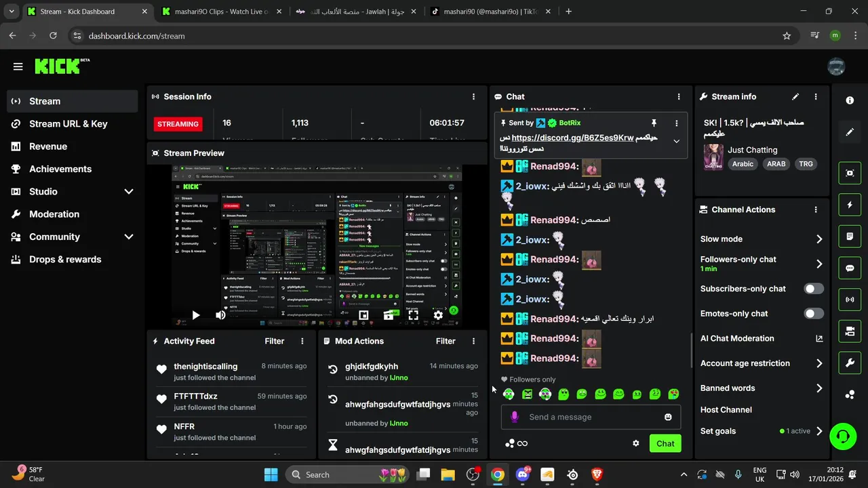Select the document mod actions icon in right rail
This screenshot has height=488, width=868.
click(850, 237)
